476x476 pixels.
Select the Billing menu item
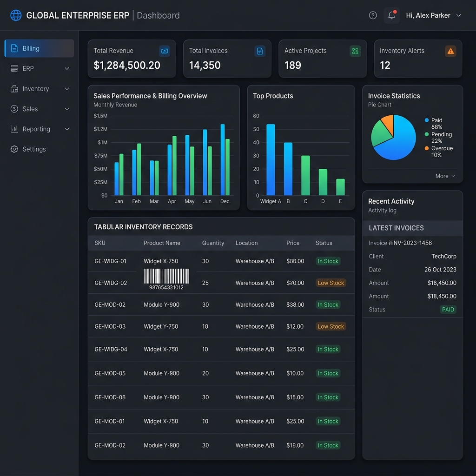pos(39,48)
